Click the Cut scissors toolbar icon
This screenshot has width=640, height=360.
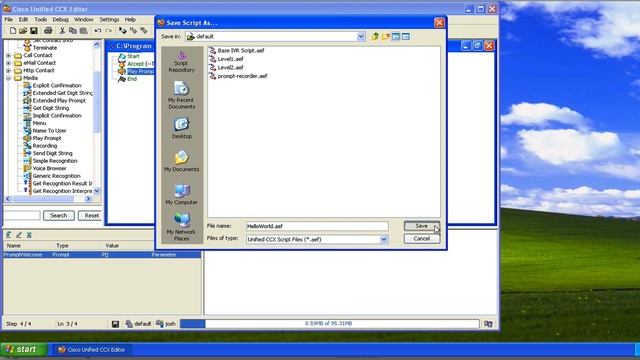pyautogui.click(x=62, y=31)
